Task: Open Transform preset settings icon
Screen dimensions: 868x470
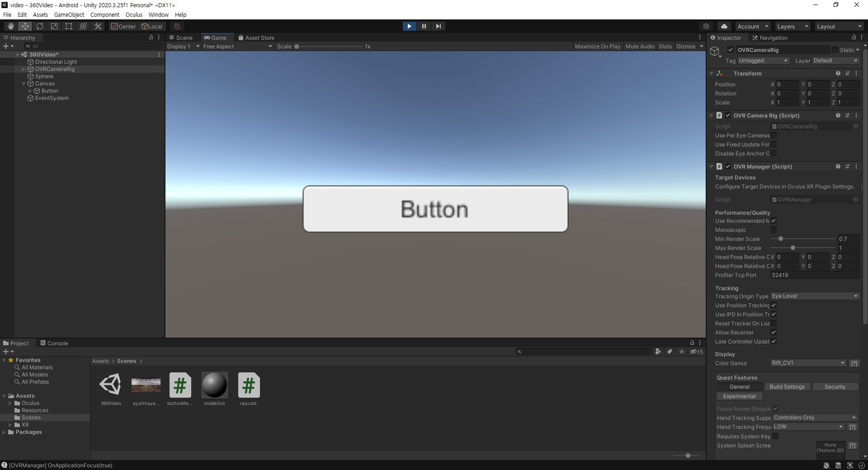Action: [847, 73]
